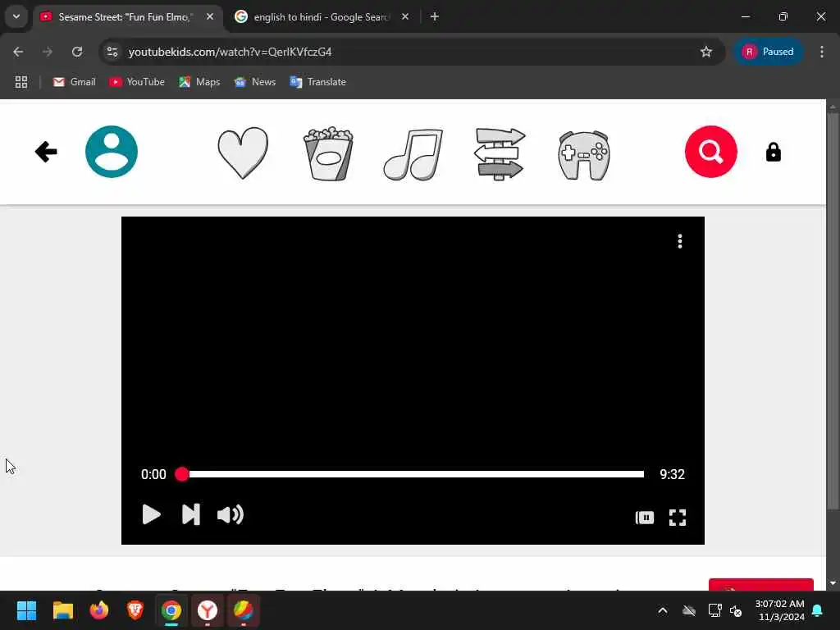This screenshot has height=630, width=840.
Task: Skip to the next video
Action: pos(190,515)
